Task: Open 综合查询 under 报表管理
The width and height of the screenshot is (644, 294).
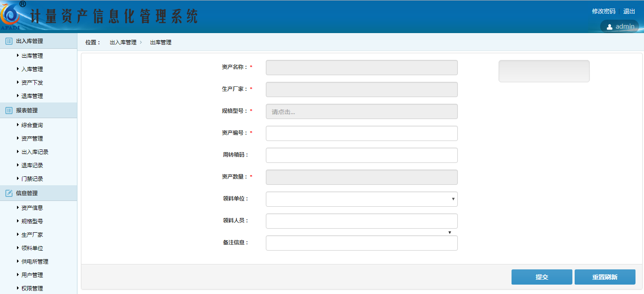Action: [x=32, y=125]
